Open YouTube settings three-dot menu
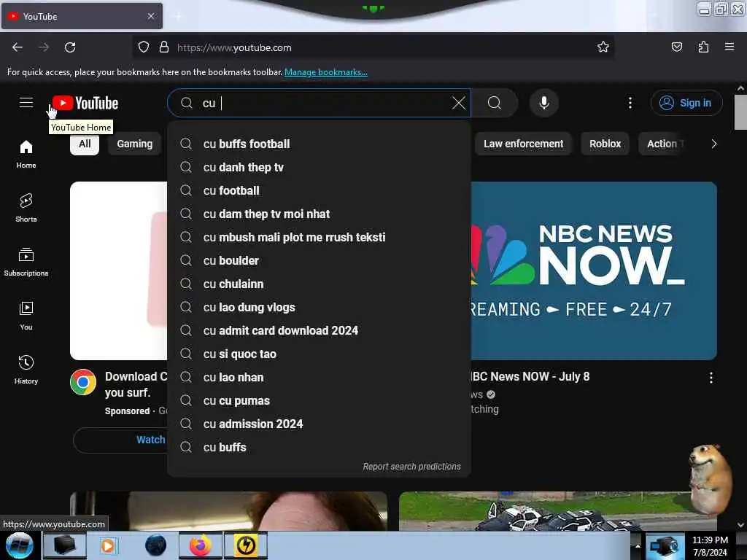 click(630, 103)
